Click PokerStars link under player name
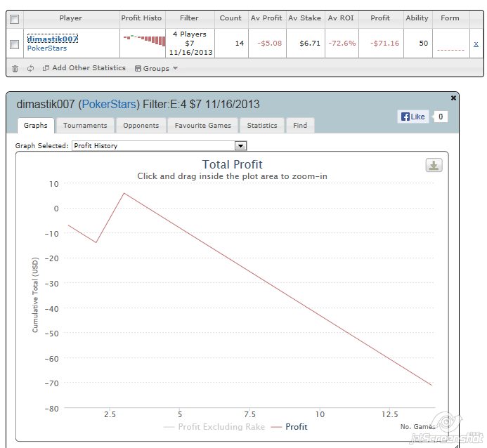Image resolution: width=487 pixels, height=448 pixels. [47, 48]
